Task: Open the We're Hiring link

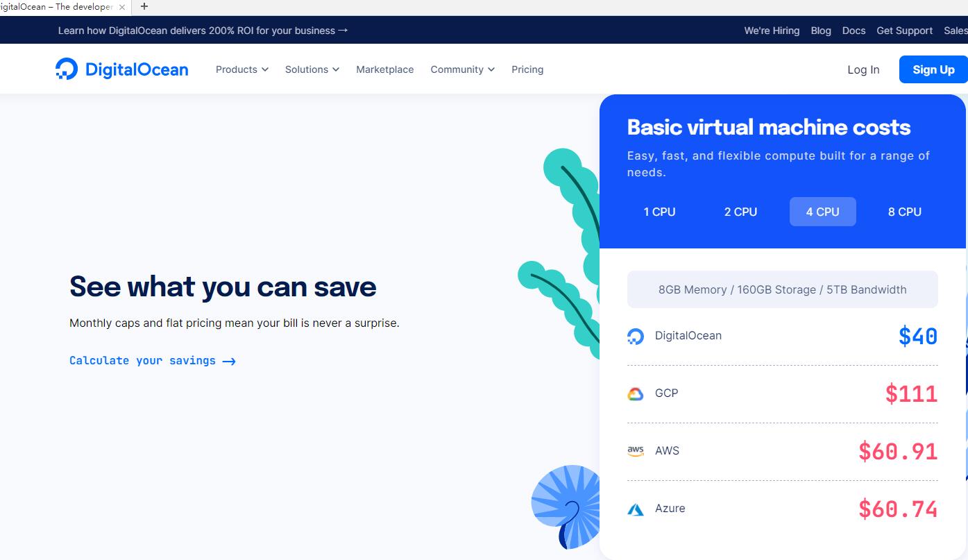Action: click(x=772, y=31)
